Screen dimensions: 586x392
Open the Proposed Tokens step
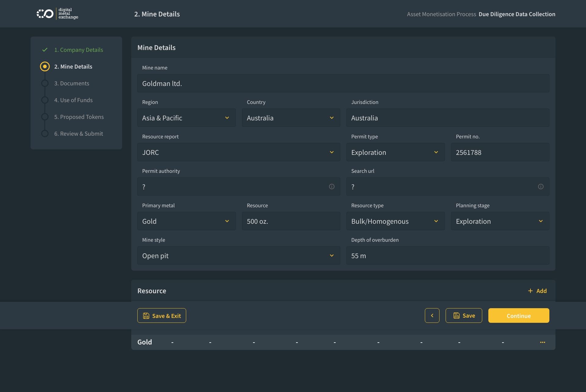pos(79,117)
